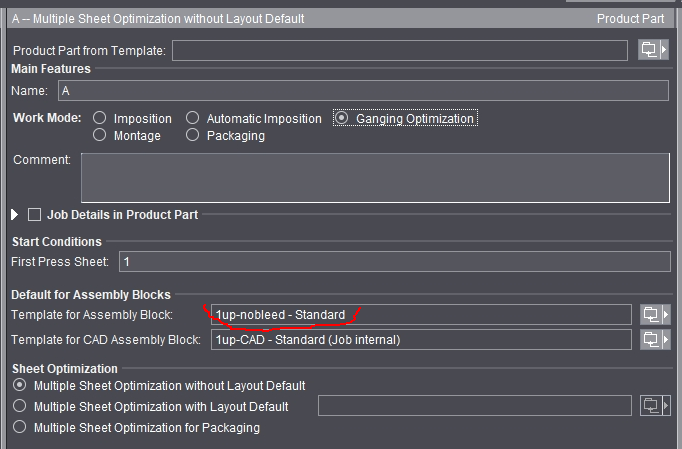Click the First Press Sheet field
Image resolution: width=682 pixels, height=449 pixels.
click(394, 262)
